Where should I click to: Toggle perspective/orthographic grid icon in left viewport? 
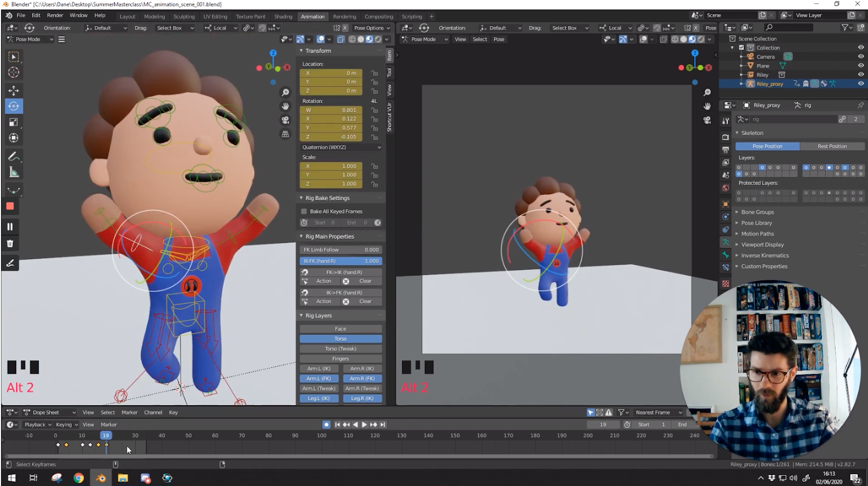coord(285,133)
